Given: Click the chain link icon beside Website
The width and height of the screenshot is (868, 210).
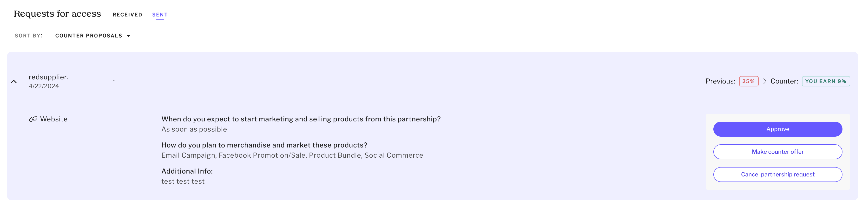Looking at the screenshot, I should [33, 119].
